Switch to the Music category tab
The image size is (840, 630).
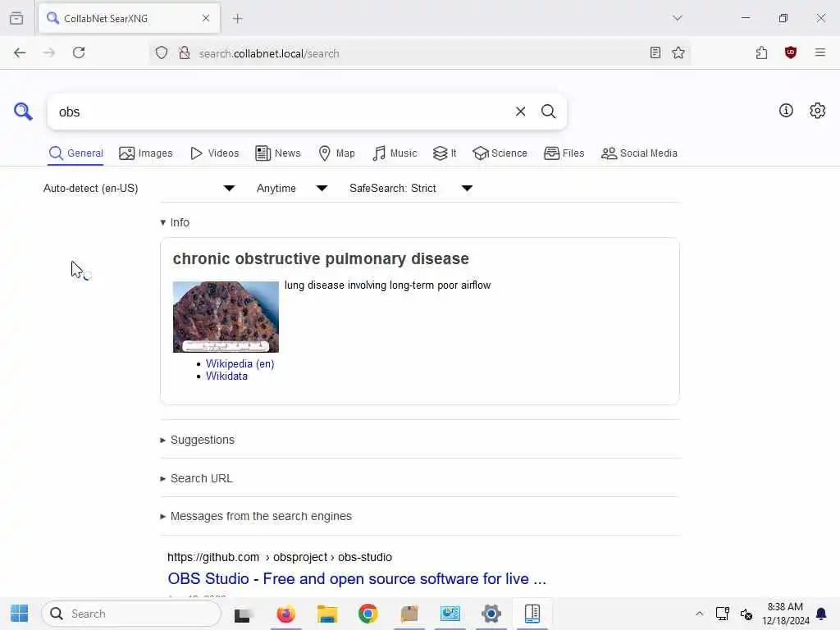coord(395,153)
